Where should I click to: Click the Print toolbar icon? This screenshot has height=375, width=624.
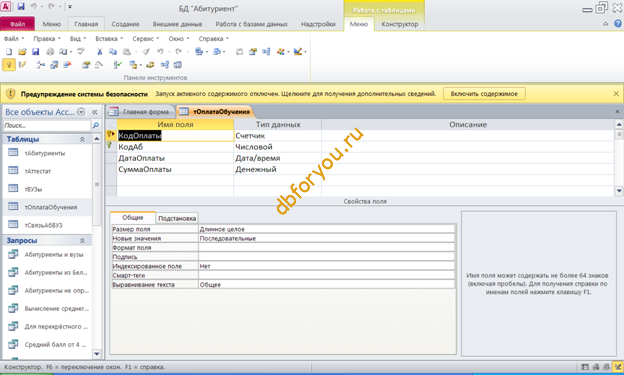point(50,51)
